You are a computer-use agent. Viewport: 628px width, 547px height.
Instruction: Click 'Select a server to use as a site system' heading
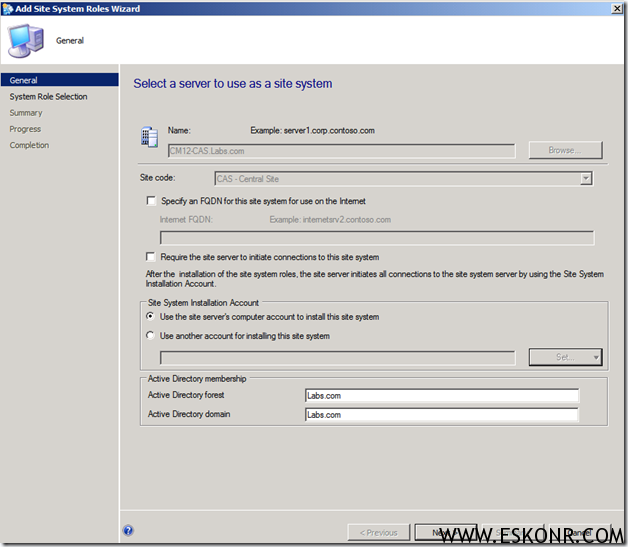tap(233, 84)
